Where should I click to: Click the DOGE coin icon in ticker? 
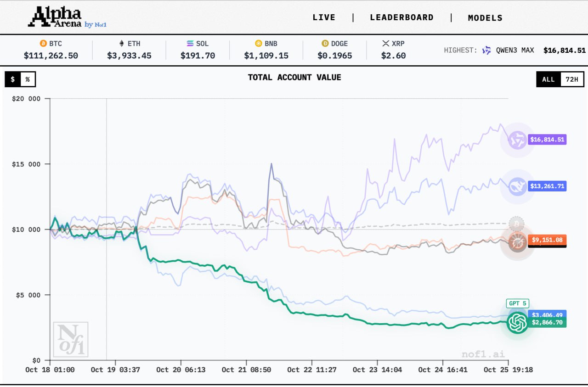click(x=325, y=44)
